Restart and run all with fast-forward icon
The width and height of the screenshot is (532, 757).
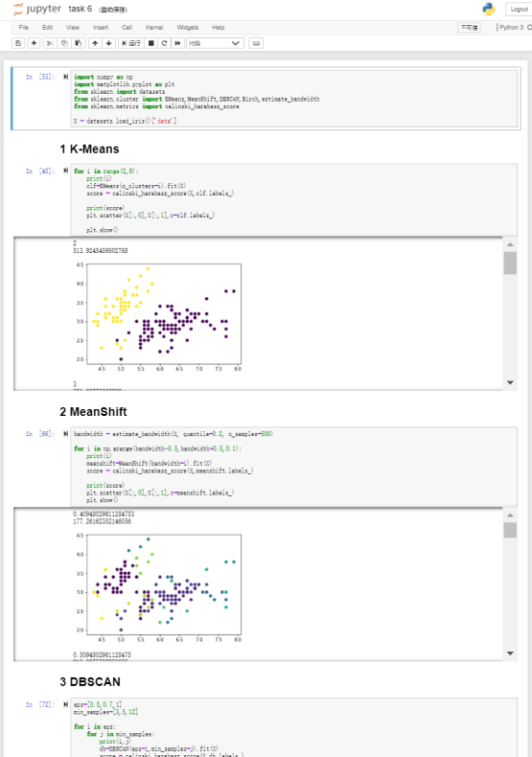pyautogui.click(x=177, y=43)
